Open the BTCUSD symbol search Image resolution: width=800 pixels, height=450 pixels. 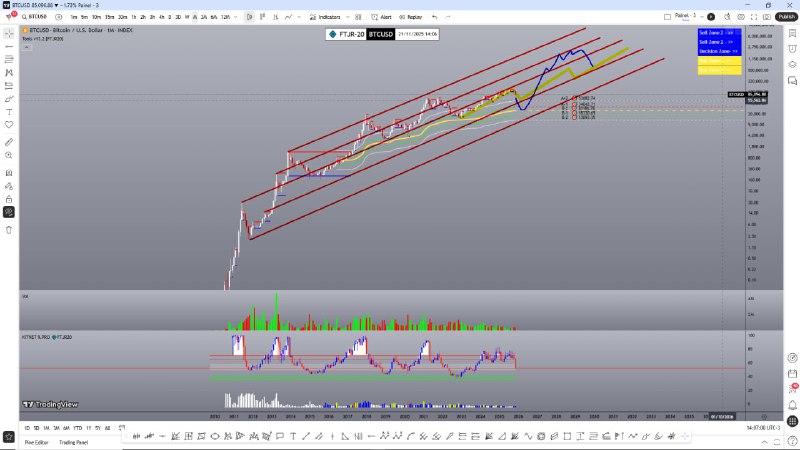[x=35, y=17]
